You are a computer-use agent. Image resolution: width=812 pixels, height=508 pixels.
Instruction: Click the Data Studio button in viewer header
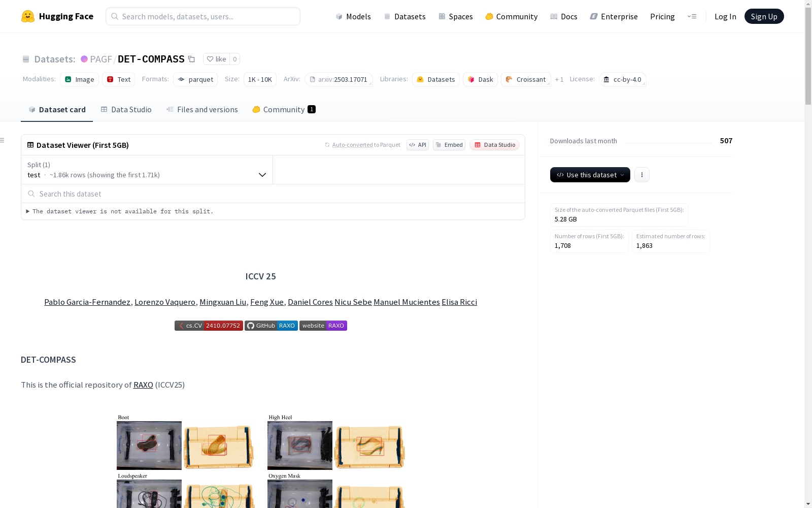[495, 145]
